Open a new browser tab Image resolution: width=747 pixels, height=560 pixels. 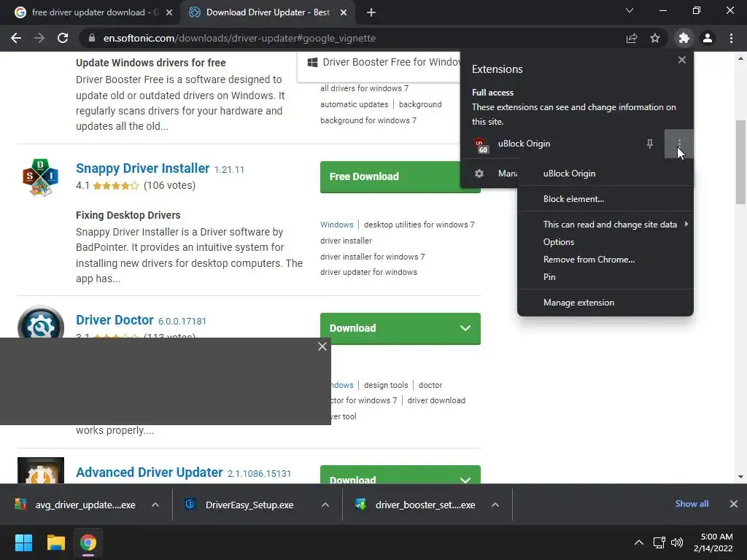(371, 12)
